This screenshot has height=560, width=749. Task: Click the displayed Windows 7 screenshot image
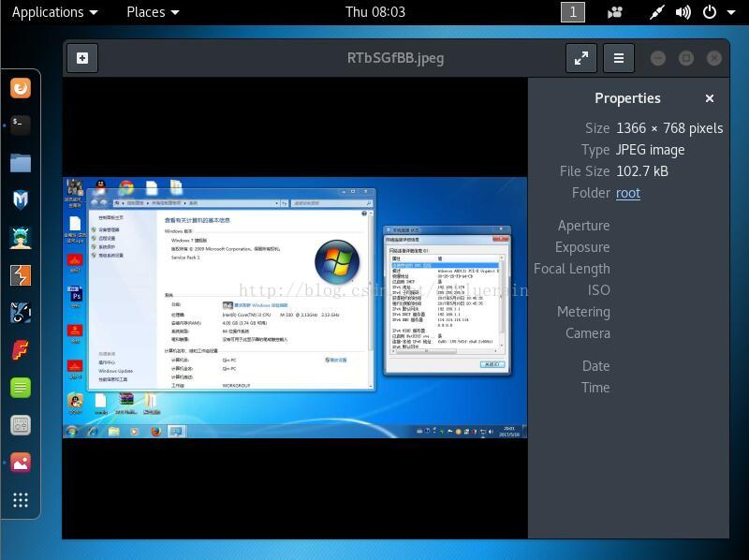295,308
